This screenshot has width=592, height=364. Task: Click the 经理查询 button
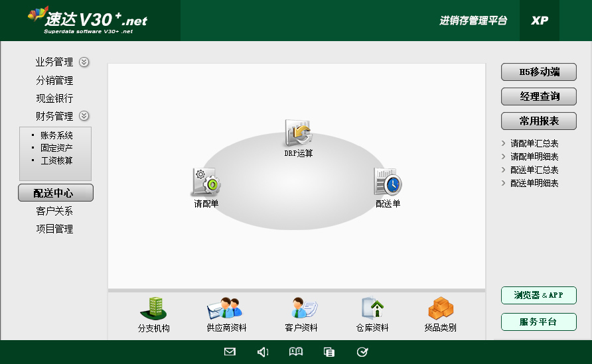point(538,97)
